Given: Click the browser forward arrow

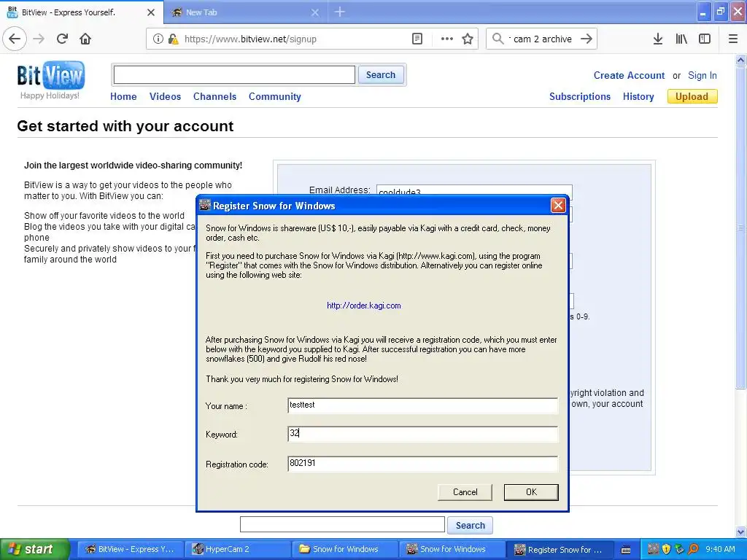Looking at the screenshot, I should point(39,39).
